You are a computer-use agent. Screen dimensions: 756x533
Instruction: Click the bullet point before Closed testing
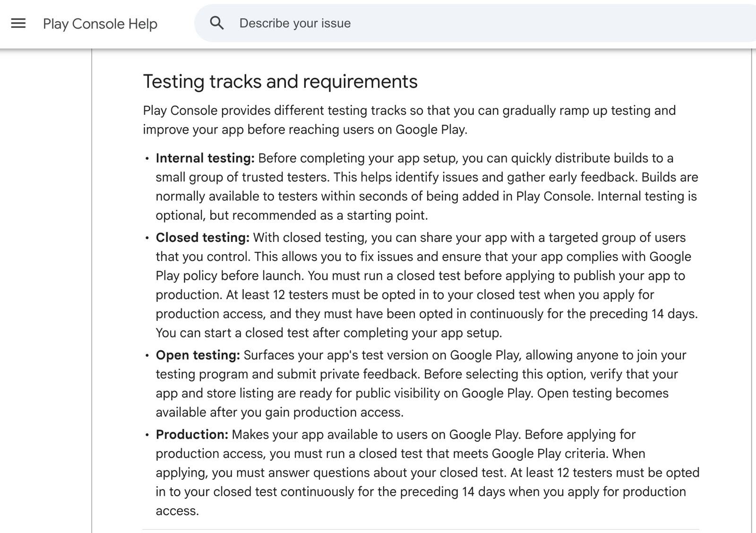point(147,238)
